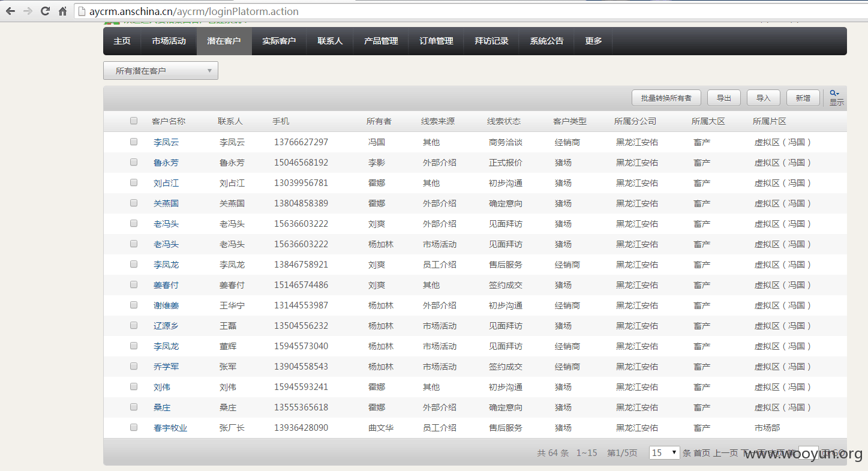
Task: Open customer link 桑庄
Action: (x=162, y=407)
